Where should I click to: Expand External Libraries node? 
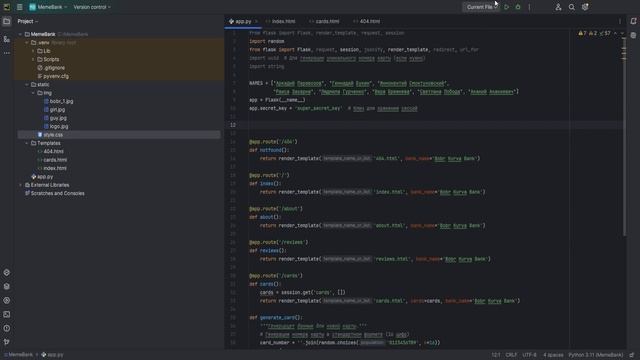pyautogui.click(x=20, y=185)
